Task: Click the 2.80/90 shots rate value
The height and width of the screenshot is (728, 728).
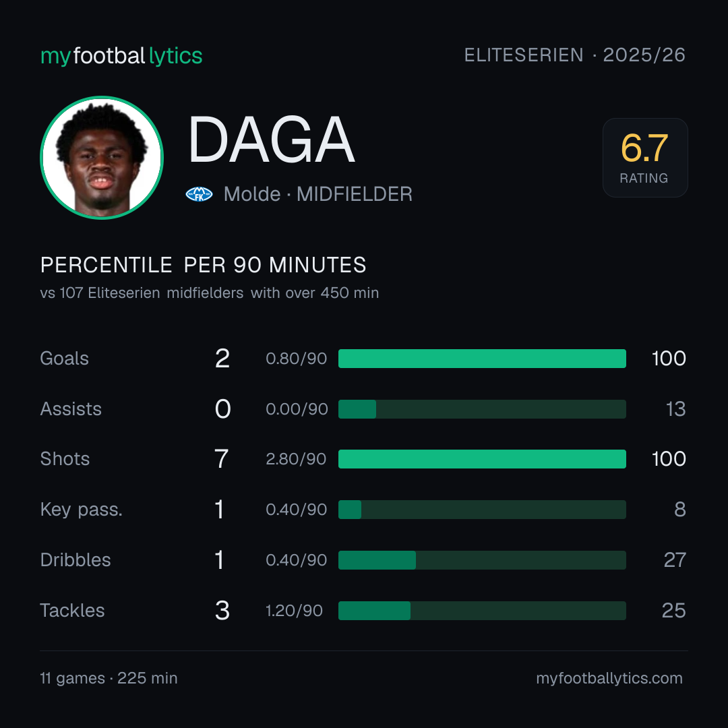Action: pos(296,459)
